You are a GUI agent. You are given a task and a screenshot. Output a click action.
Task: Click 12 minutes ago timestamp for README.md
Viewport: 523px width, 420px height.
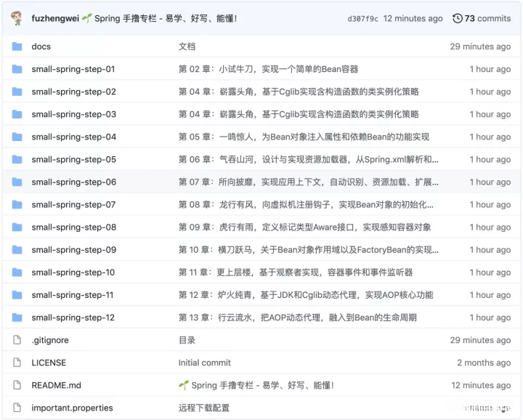[481, 385]
